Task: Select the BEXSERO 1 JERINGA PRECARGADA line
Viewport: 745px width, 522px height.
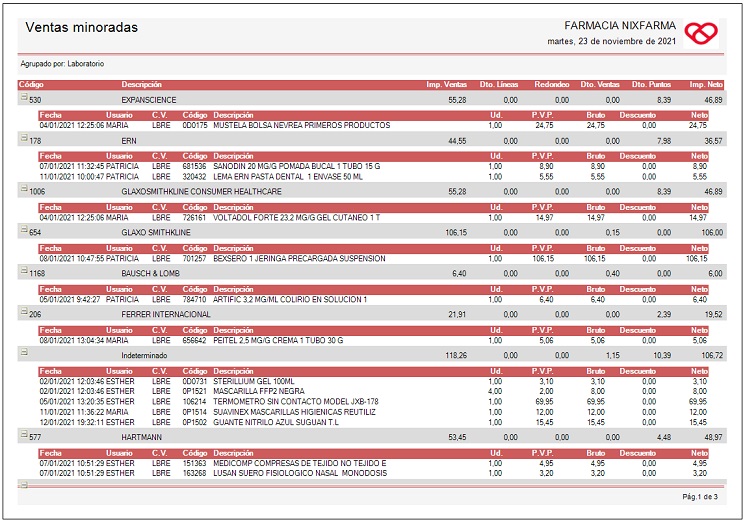Action: pyautogui.click(x=373, y=258)
